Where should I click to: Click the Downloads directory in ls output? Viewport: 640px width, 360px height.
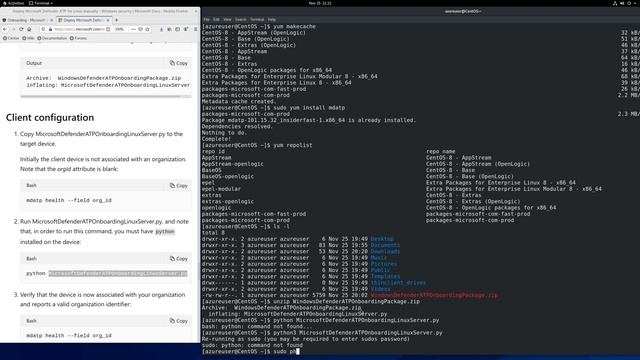[x=385, y=251]
